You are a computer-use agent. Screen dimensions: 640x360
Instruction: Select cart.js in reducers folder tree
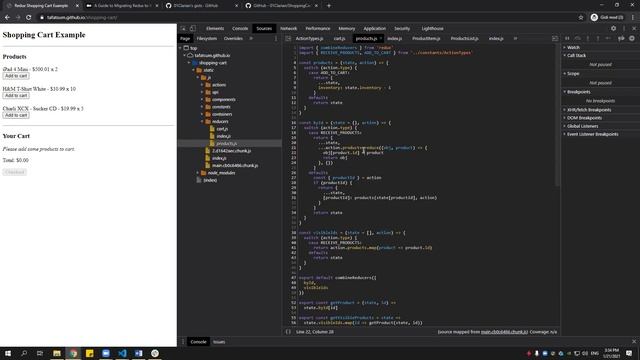click(222, 129)
